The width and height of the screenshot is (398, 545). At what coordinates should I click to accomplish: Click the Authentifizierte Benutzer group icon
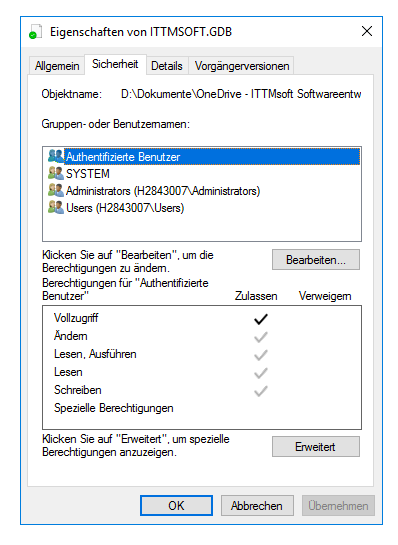(56, 156)
